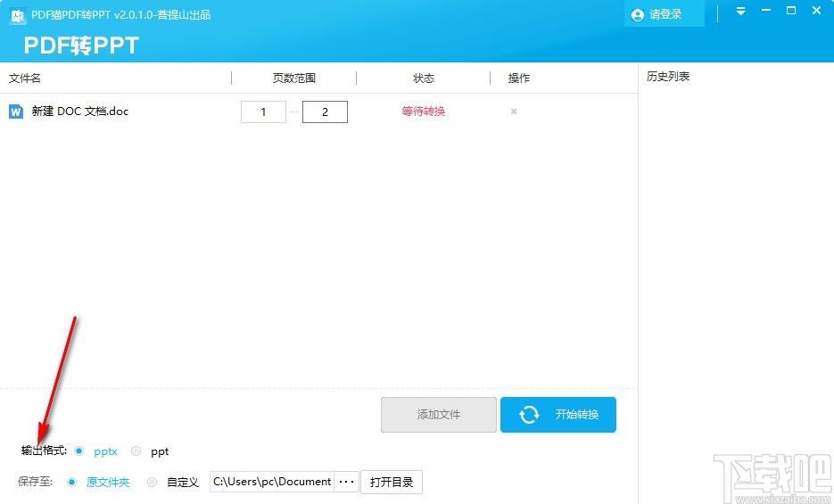Viewport: 834px width, 504px height.
Task: Choose 原文件夹 save location radio
Action: tap(72, 483)
